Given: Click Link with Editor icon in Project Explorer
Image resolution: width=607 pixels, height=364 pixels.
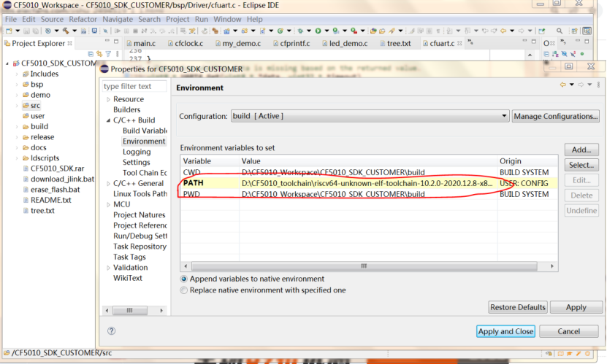Looking at the screenshot, I should tap(99, 54).
